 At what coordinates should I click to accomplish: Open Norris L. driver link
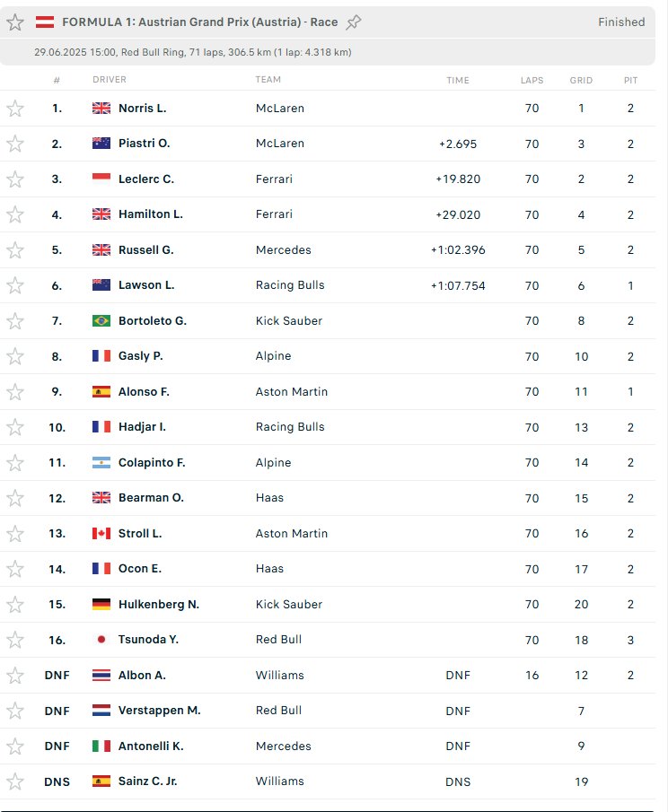(x=143, y=109)
